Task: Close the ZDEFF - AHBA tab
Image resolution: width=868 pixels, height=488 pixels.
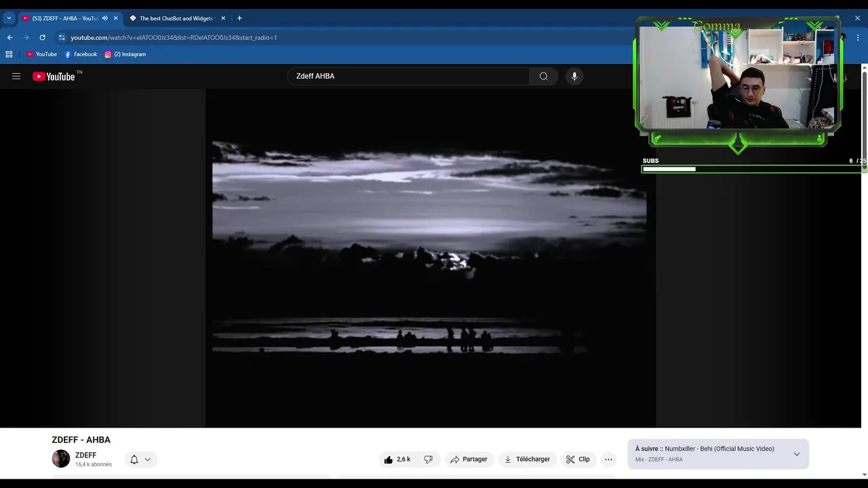Action: pos(115,18)
